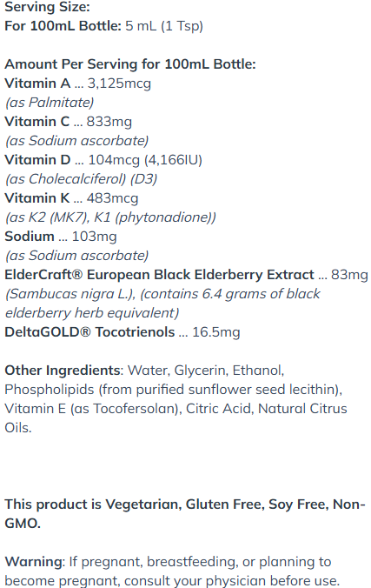This screenshot has height=588, width=371.
Task: Click the 'Vitamin C' label
Action: pyautogui.click(x=36, y=122)
